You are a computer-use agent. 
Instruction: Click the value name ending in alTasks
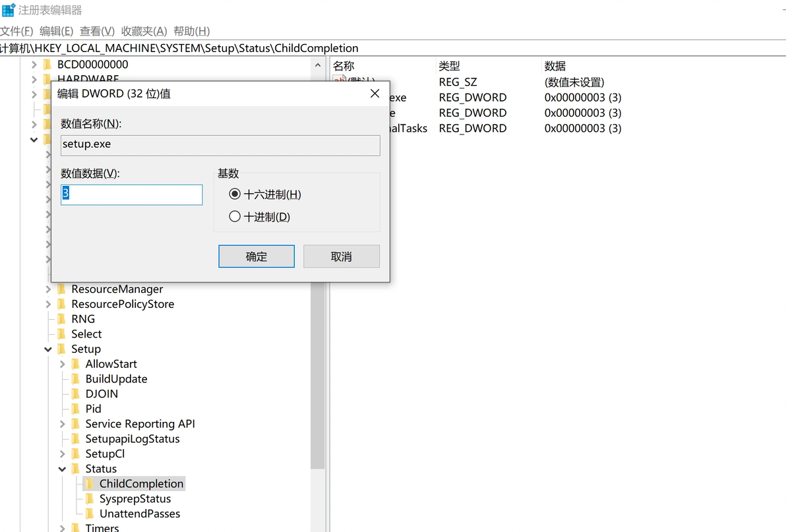[x=409, y=129]
